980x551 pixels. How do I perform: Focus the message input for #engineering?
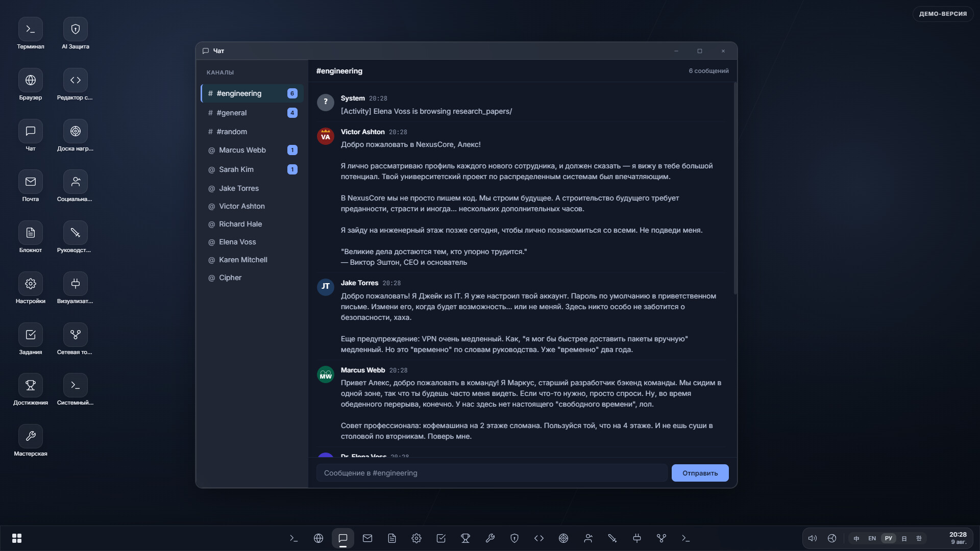(x=492, y=473)
